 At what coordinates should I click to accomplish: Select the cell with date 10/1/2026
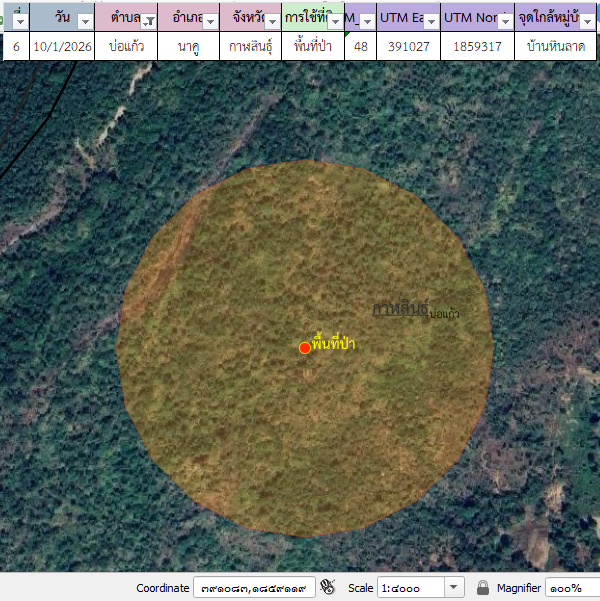click(x=62, y=46)
